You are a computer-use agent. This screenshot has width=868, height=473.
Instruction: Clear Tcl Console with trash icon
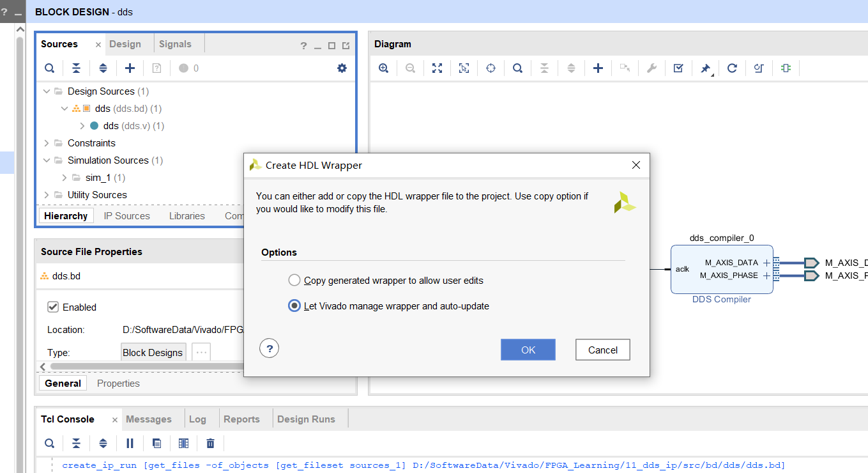coord(210,443)
